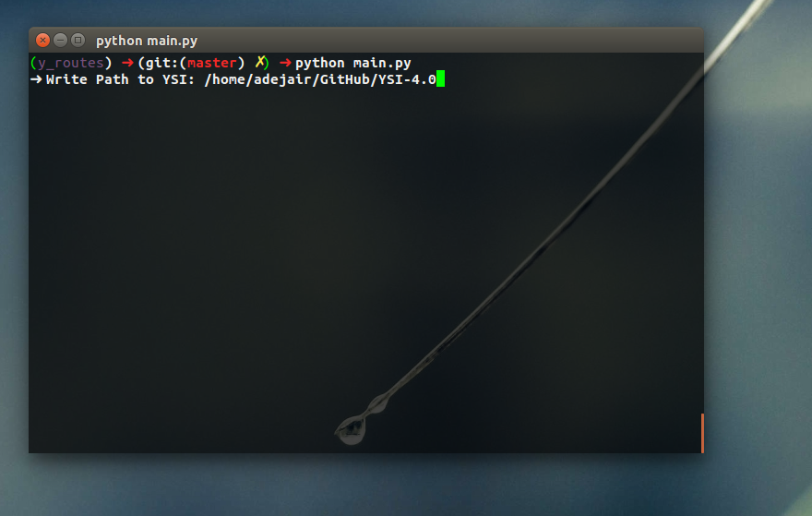Minimize the terminal window
This screenshot has height=516, width=812.
pos(61,40)
